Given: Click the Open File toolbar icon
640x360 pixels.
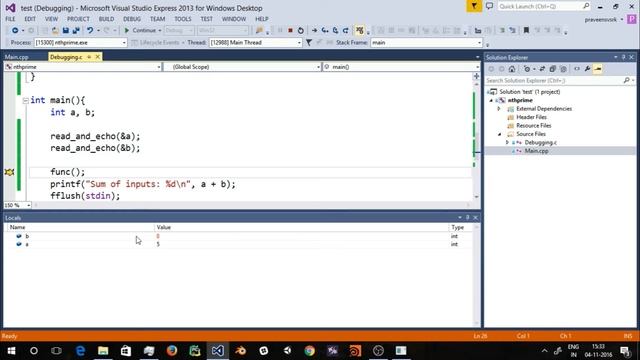Looking at the screenshot, I should tap(55, 31).
